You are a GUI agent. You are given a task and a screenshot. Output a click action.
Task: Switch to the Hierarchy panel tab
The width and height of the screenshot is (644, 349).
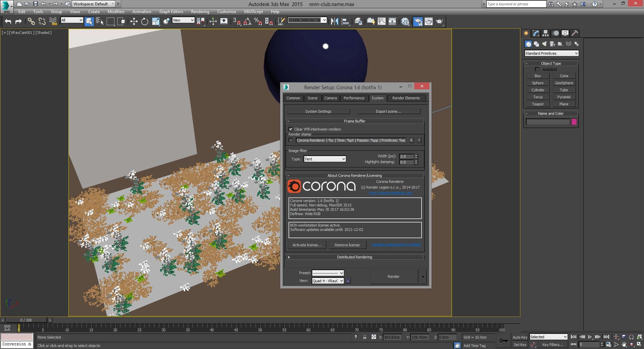(546, 33)
